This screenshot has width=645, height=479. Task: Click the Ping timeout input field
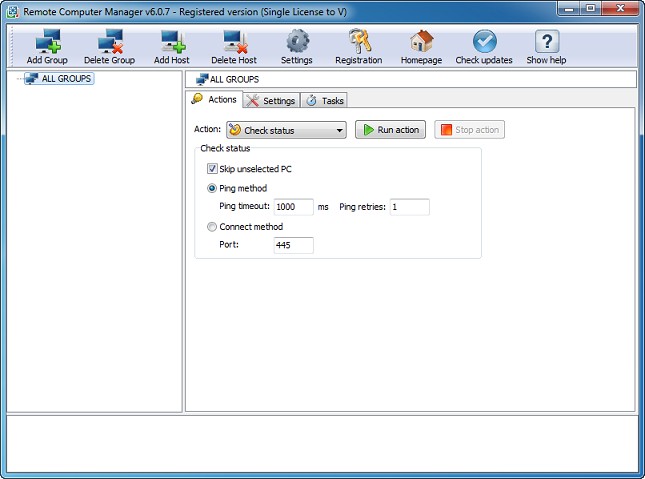click(x=294, y=207)
